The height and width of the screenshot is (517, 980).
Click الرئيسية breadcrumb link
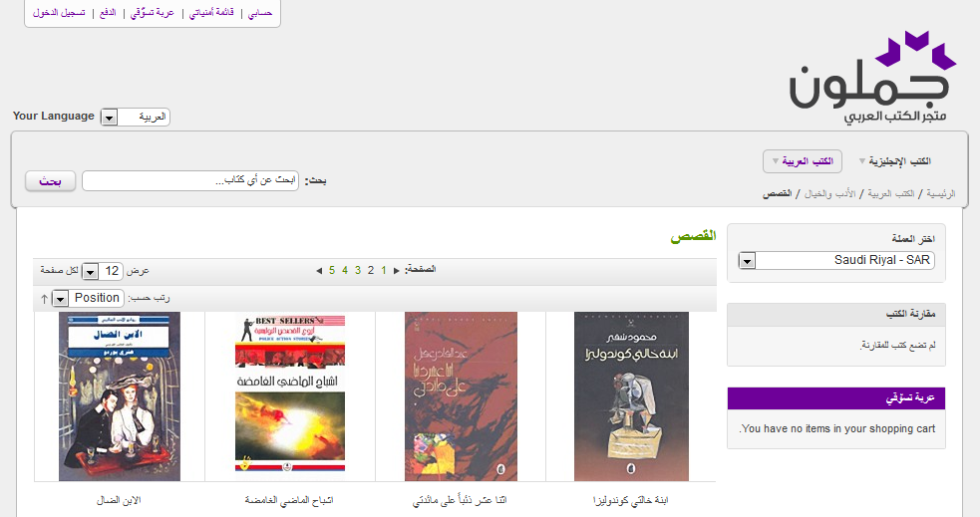941,194
